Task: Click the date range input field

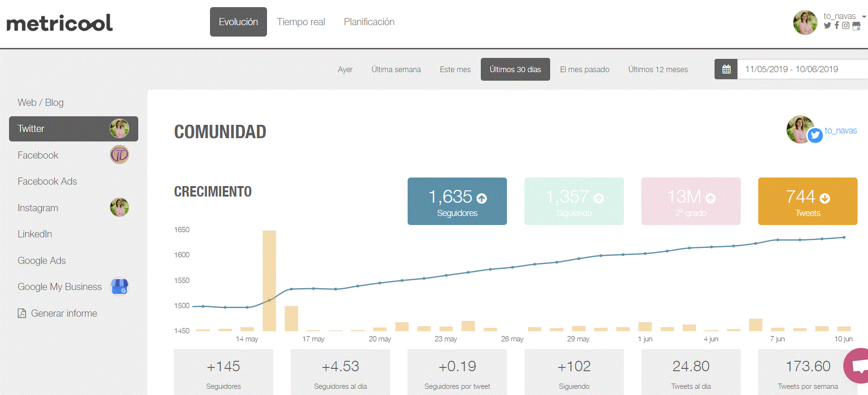Action: tap(803, 69)
